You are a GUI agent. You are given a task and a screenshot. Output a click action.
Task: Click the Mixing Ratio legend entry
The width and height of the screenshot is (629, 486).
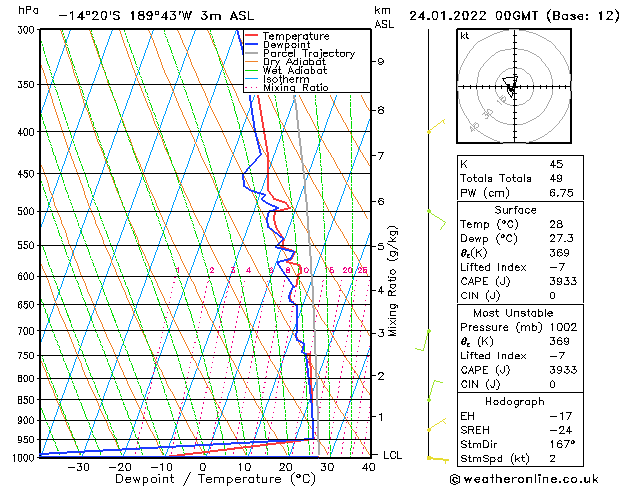point(286,88)
